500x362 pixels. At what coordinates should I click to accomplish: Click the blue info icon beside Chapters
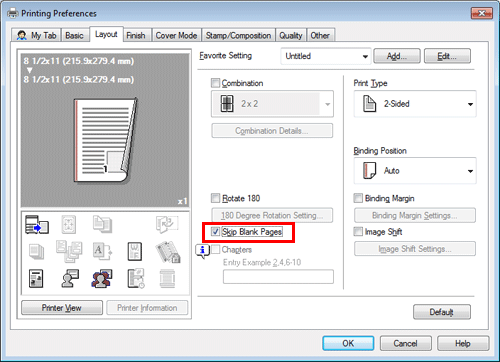point(202,251)
